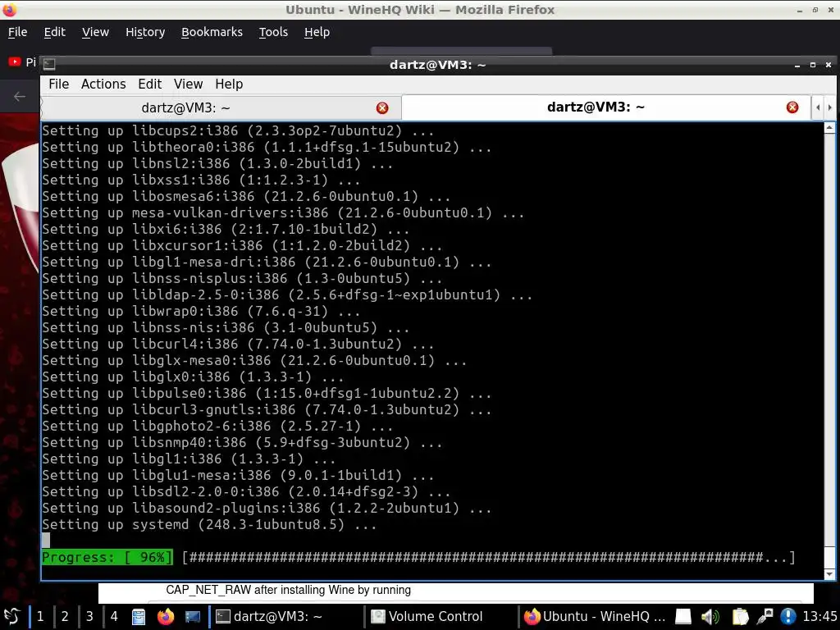Switch to workspace 2 in the panel

(x=65, y=616)
